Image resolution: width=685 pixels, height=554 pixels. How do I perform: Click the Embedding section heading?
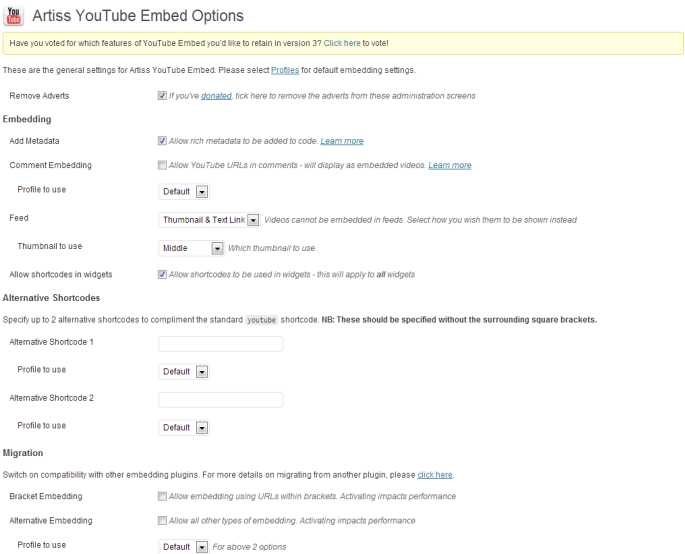(x=27, y=119)
